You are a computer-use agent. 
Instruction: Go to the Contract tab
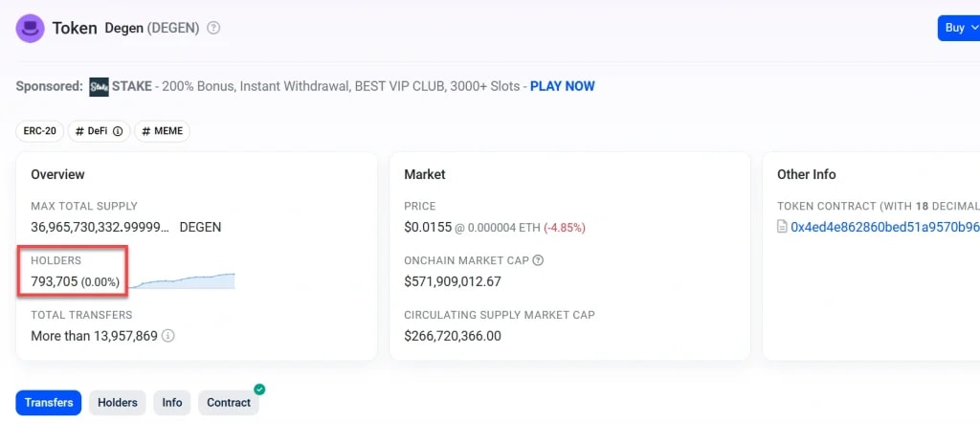point(229,403)
